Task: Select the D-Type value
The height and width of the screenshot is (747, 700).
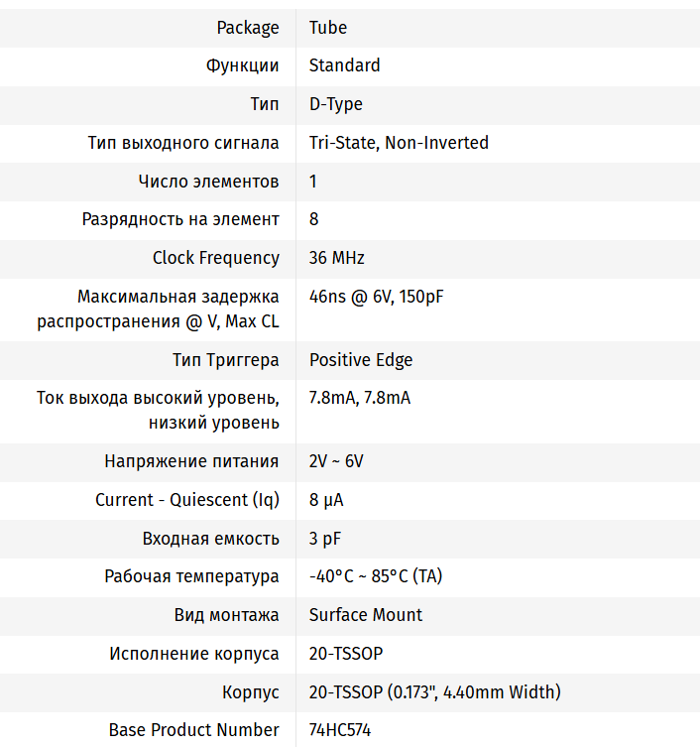Action: (x=335, y=104)
